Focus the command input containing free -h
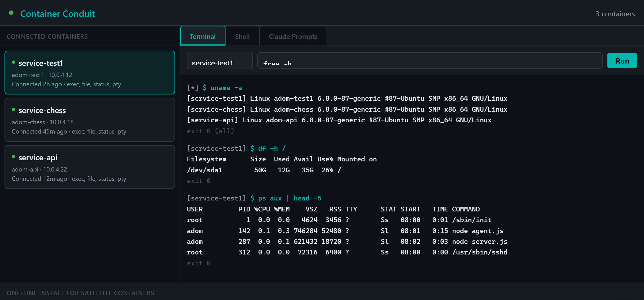644x300 pixels. click(x=430, y=60)
